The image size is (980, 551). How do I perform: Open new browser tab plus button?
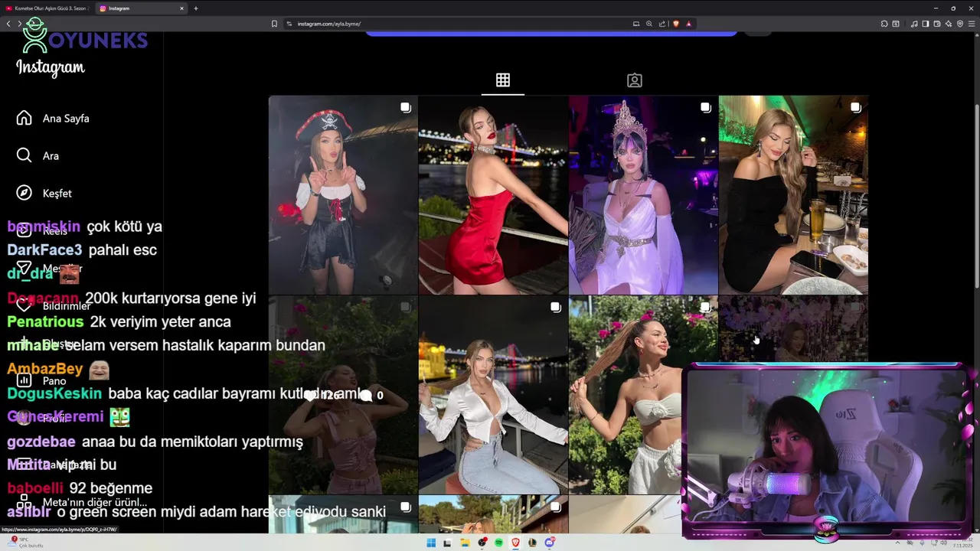(196, 8)
